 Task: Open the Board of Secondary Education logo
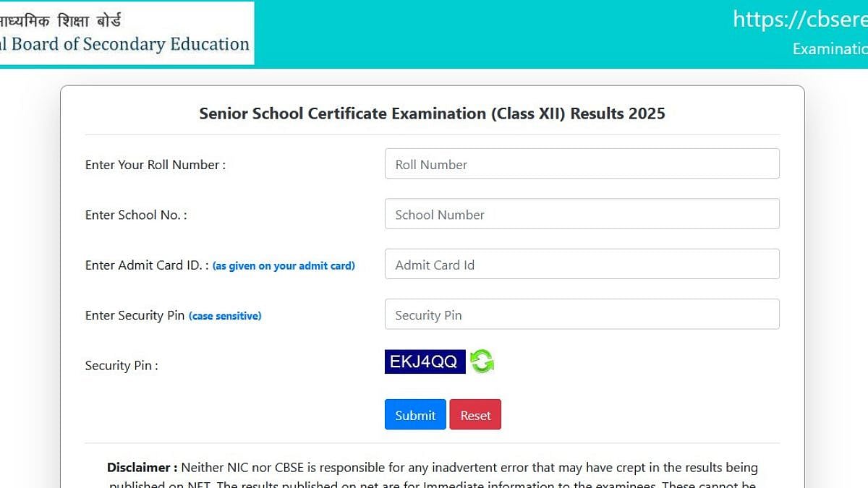[x=127, y=33]
